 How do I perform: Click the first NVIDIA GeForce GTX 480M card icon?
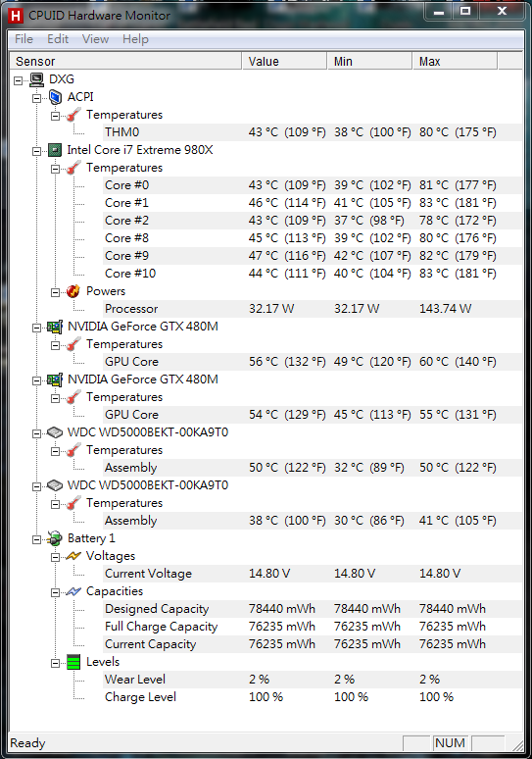point(55,327)
